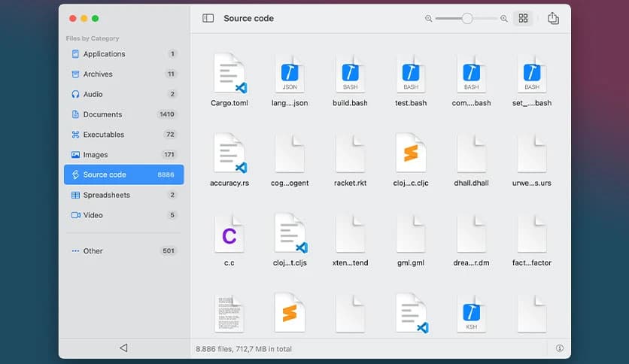Select the xten...tend file icon
The width and height of the screenshot is (629, 364).
[350, 234]
